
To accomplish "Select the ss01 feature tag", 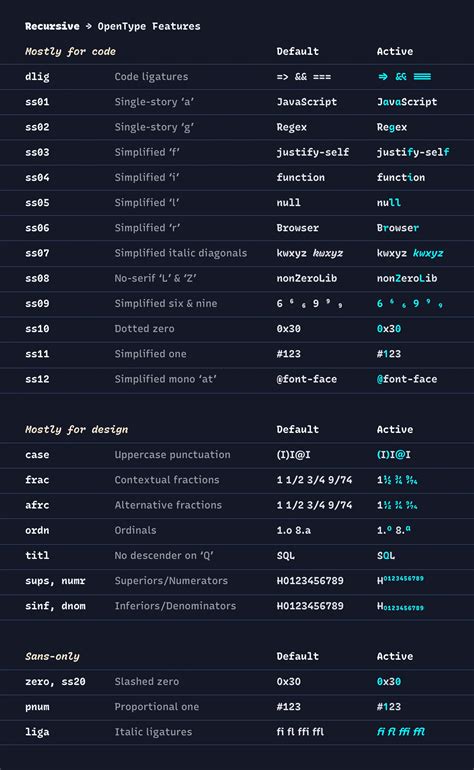I will [x=37, y=102].
